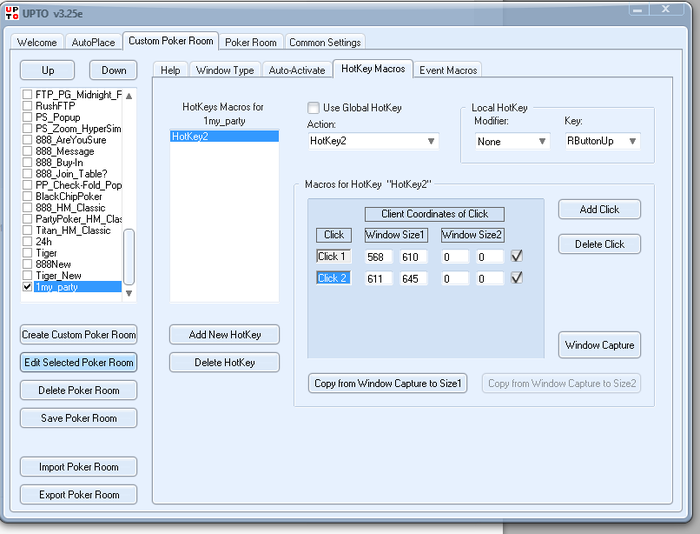Uncheck the Click 2 row checkbox

(x=516, y=278)
